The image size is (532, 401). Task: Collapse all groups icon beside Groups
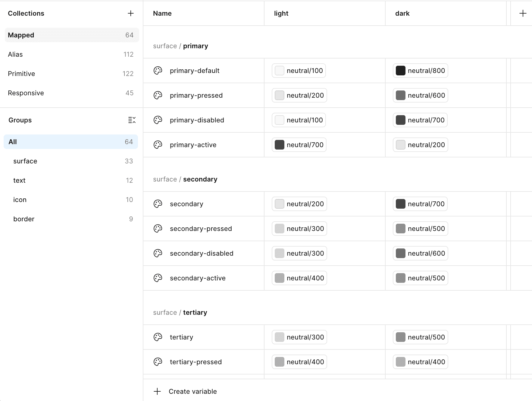point(132,120)
